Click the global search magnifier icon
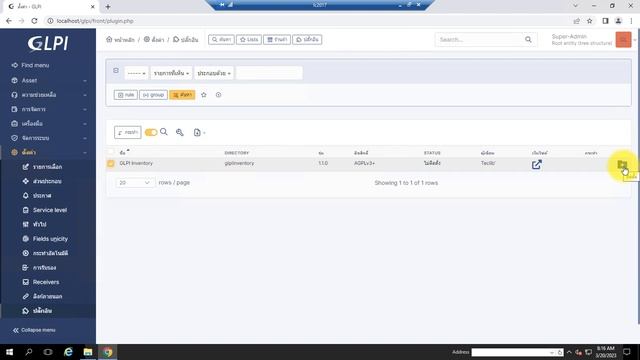The image size is (640, 360). click(x=528, y=40)
